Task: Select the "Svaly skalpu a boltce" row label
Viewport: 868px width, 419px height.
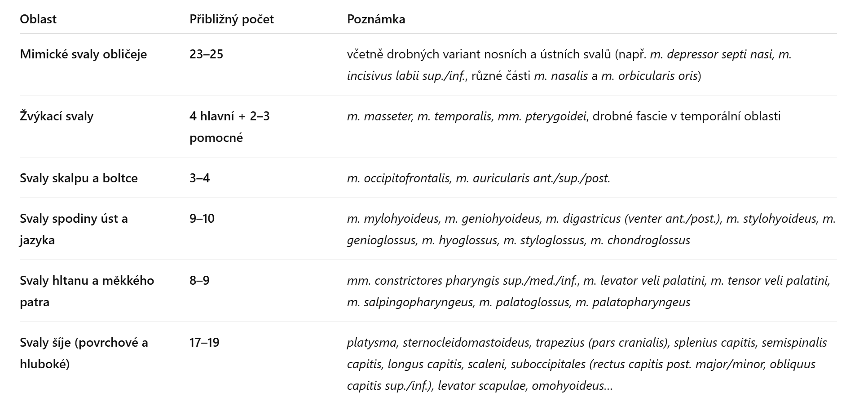Action: [x=79, y=178]
